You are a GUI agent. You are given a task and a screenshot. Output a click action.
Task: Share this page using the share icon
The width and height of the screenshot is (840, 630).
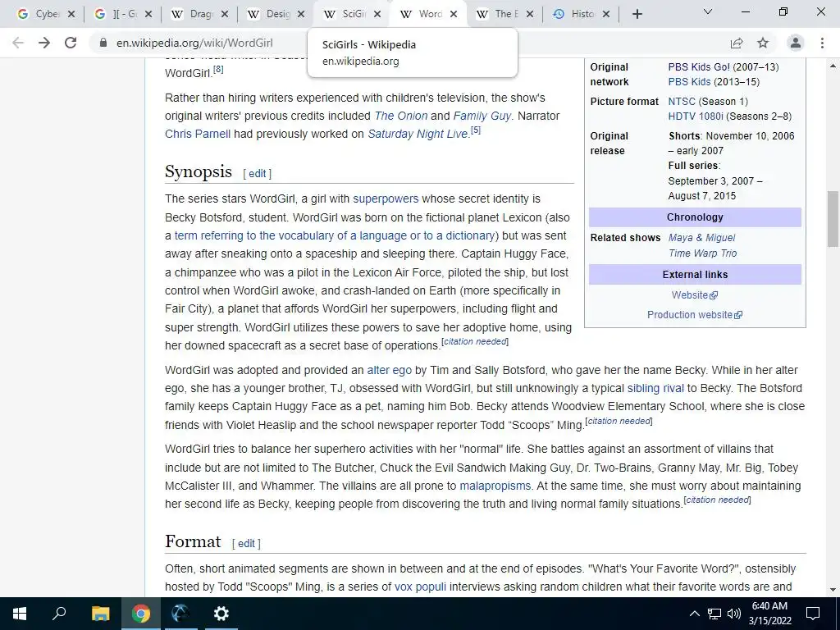[737, 43]
